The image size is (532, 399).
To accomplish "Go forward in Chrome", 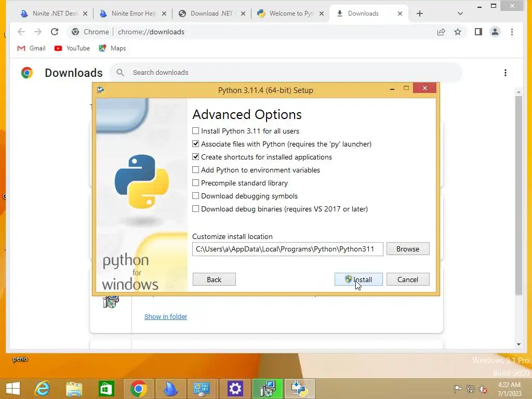I will click(37, 32).
